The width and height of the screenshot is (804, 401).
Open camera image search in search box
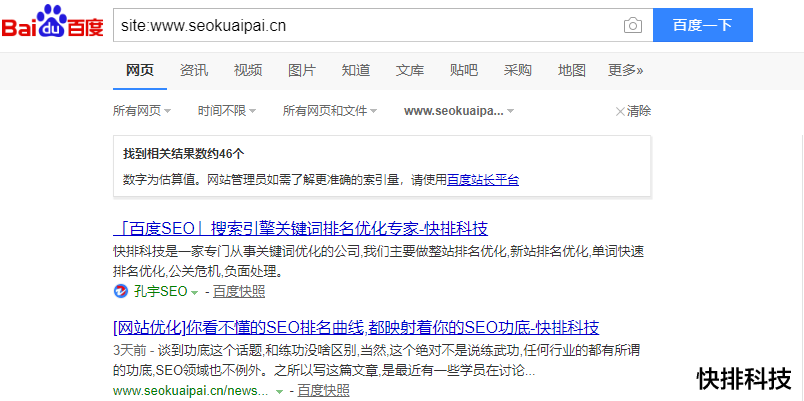coord(633,25)
